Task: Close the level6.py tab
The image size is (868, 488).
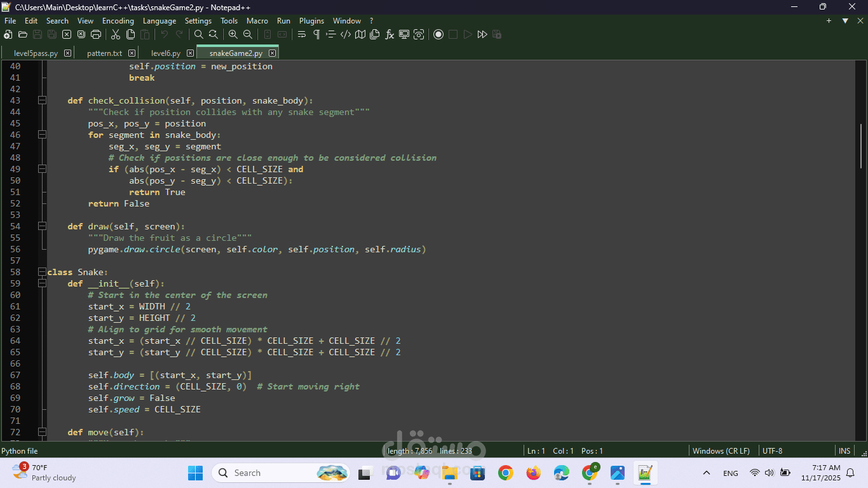Action: (x=190, y=53)
